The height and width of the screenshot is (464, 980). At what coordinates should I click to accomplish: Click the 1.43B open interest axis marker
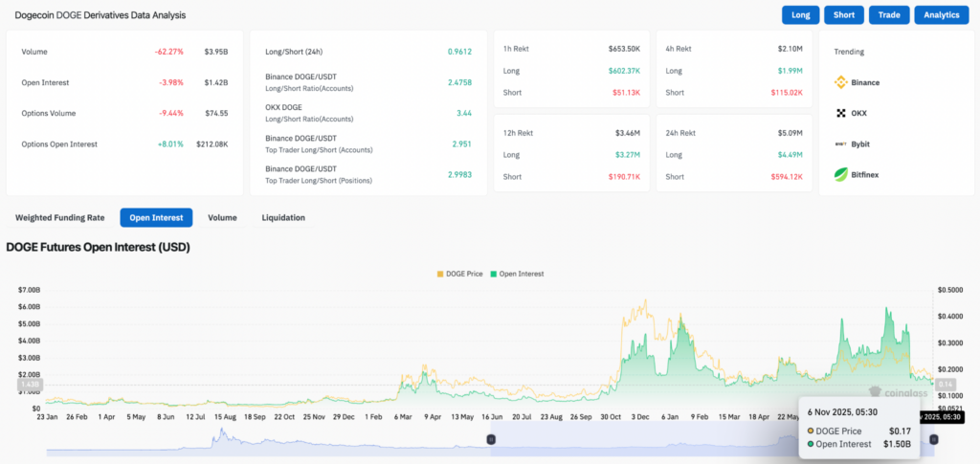point(29,384)
